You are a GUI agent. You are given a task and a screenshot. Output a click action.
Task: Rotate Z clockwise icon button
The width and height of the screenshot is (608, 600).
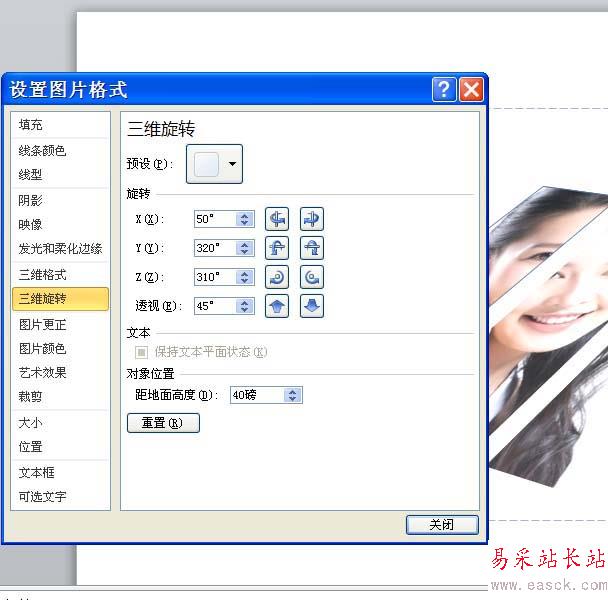tap(276, 277)
